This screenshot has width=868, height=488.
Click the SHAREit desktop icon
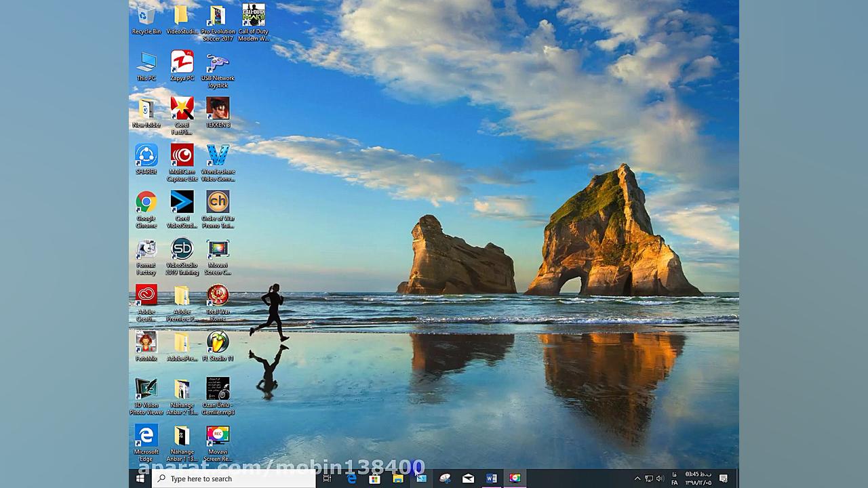tap(146, 156)
